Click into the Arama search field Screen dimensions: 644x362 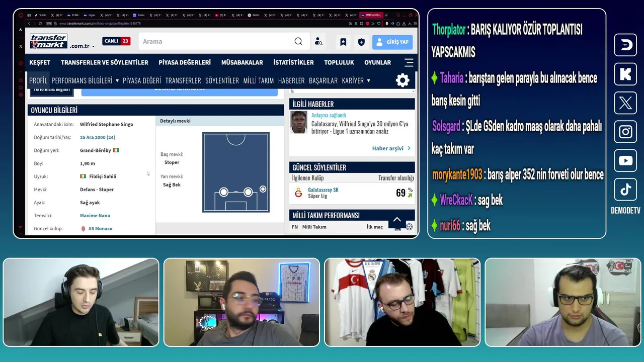216,41
